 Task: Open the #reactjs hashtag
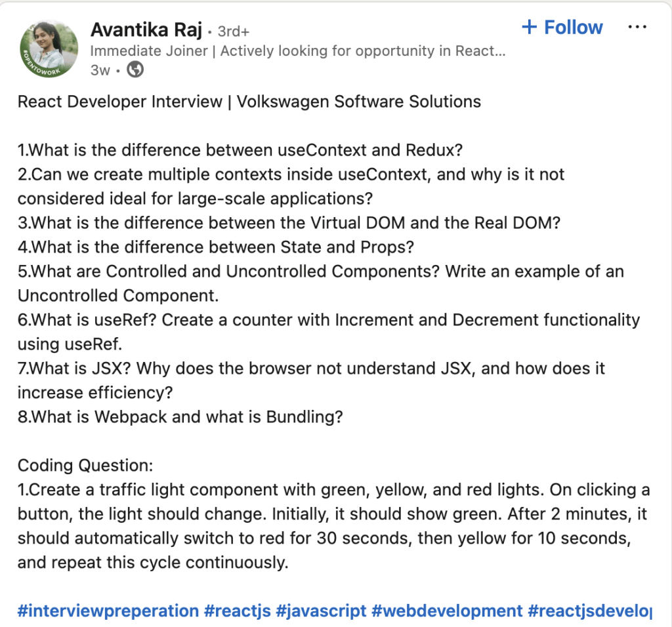(238, 611)
